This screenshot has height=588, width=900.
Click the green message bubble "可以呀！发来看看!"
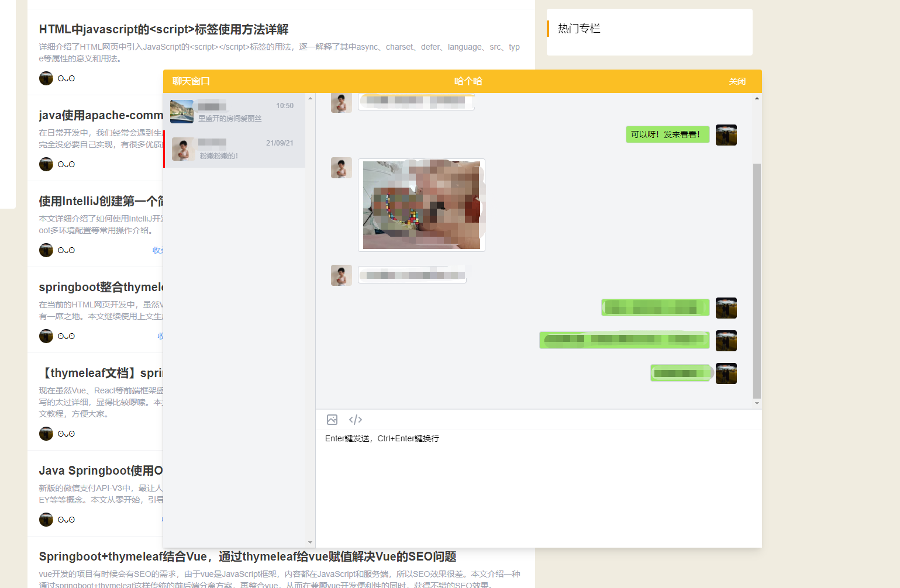click(667, 134)
